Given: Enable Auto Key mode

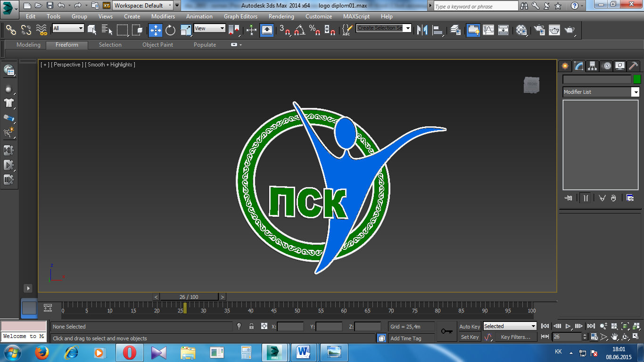Looking at the screenshot, I should [470, 327].
